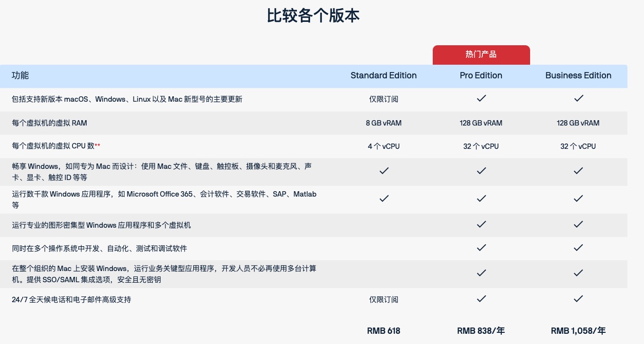
Task: Click the Pro Edition checkmark for 主要更新 row
Action: [481, 98]
